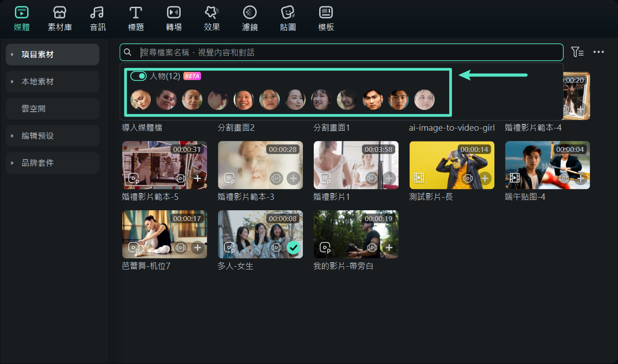
Task: Click the preview camera icon on 婚禮影片範本-5
Action: (x=180, y=178)
